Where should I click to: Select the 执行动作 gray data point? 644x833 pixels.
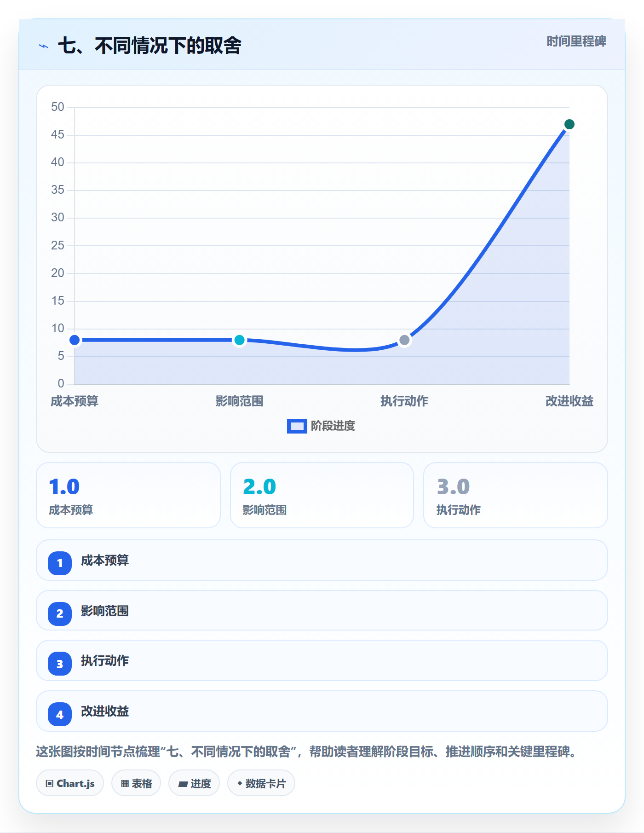[404, 340]
